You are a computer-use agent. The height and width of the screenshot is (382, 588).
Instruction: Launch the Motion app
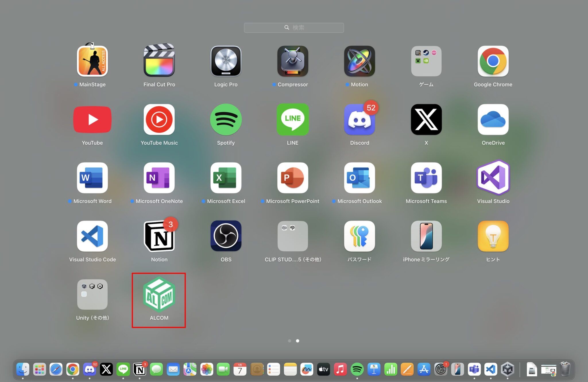tap(359, 61)
